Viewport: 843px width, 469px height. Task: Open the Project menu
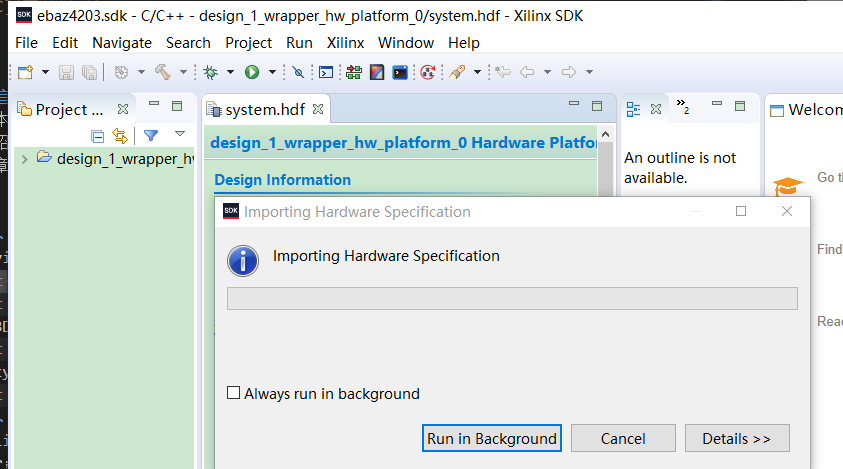click(248, 42)
